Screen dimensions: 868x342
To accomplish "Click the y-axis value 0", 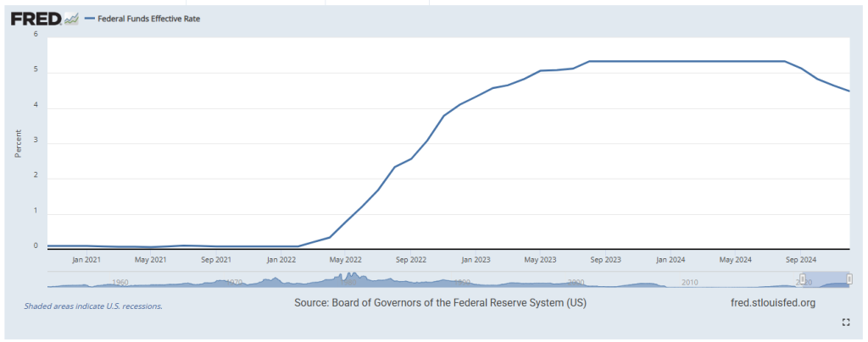I will pyautogui.click(x=36, y=246).
